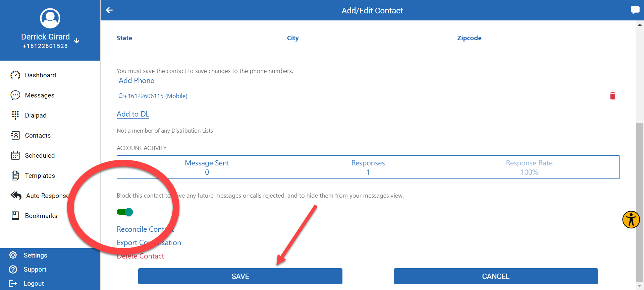
Task: Click into the City input field
Action: [368, 53]
